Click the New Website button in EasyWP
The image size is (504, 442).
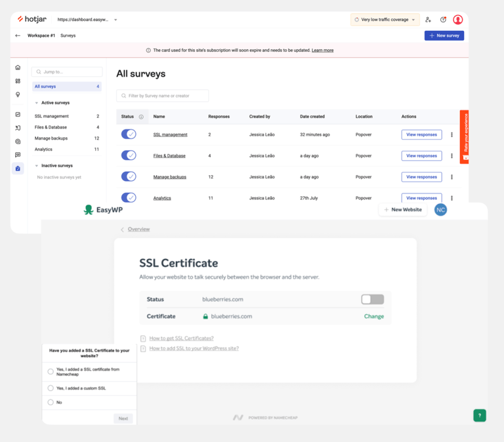coord(403,210)
